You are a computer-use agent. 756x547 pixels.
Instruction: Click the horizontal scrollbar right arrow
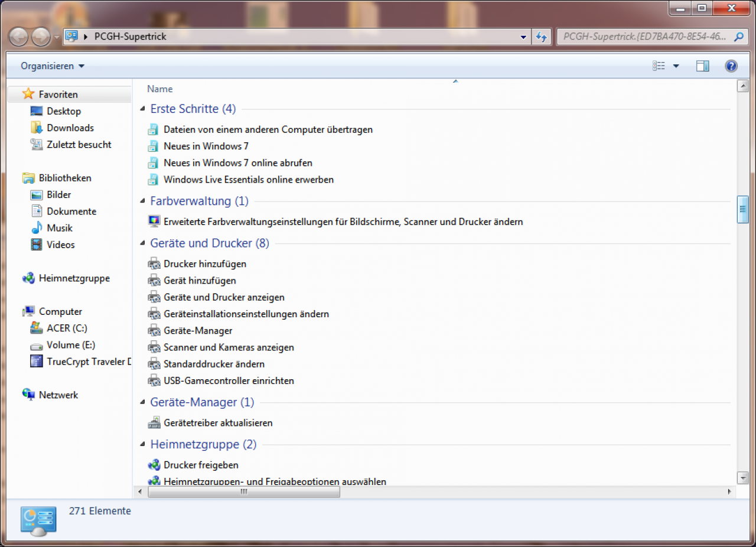[729, 491]
